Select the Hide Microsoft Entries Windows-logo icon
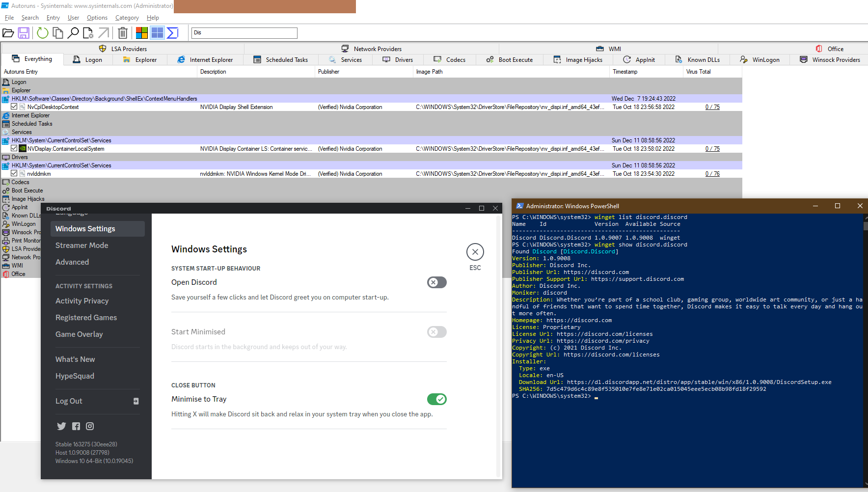The image size is (868, 492). pos(142,32)
